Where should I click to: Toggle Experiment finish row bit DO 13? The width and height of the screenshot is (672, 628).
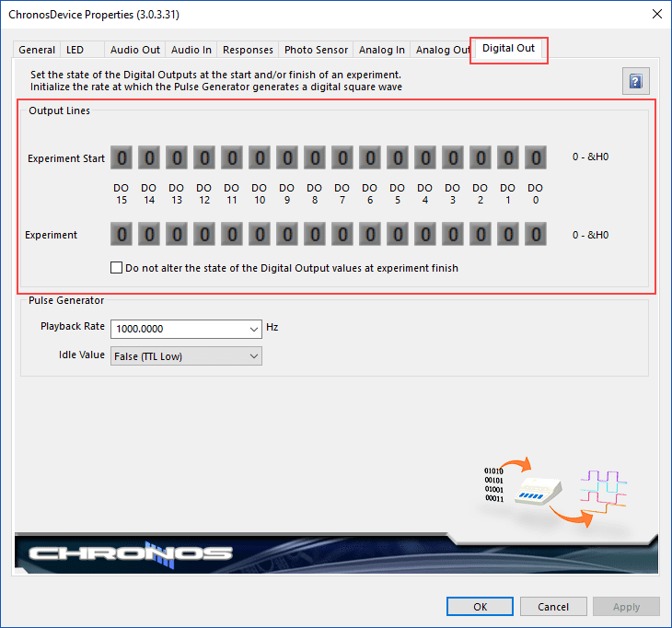(x=177, y=234)
